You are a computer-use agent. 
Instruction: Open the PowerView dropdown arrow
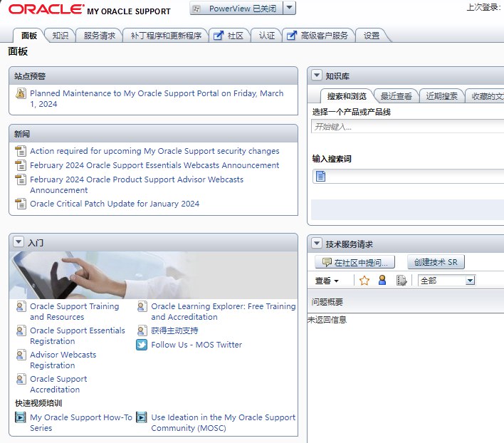[289, 8]
